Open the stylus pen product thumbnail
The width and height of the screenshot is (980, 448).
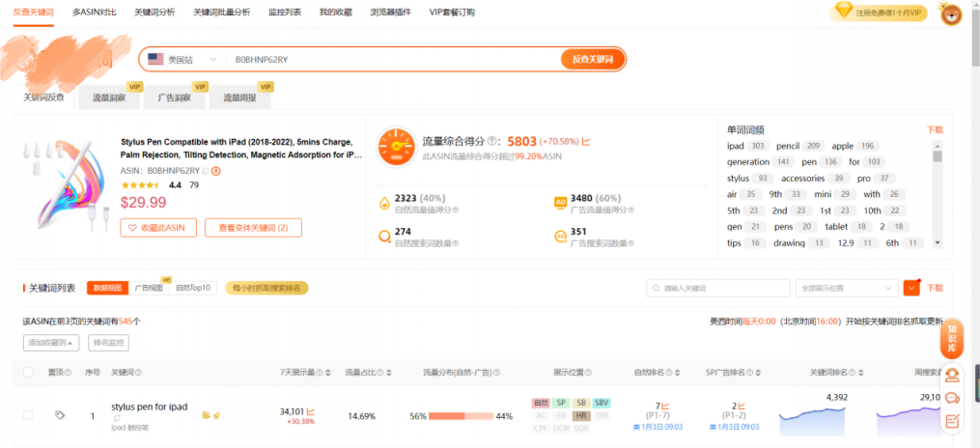tap(67, 185)
